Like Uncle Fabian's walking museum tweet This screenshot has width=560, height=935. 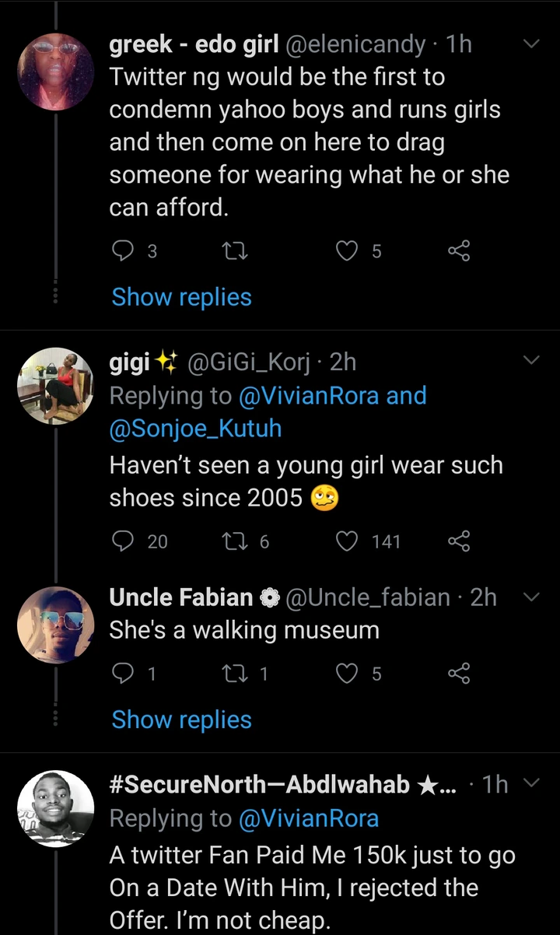click(345, 674)
